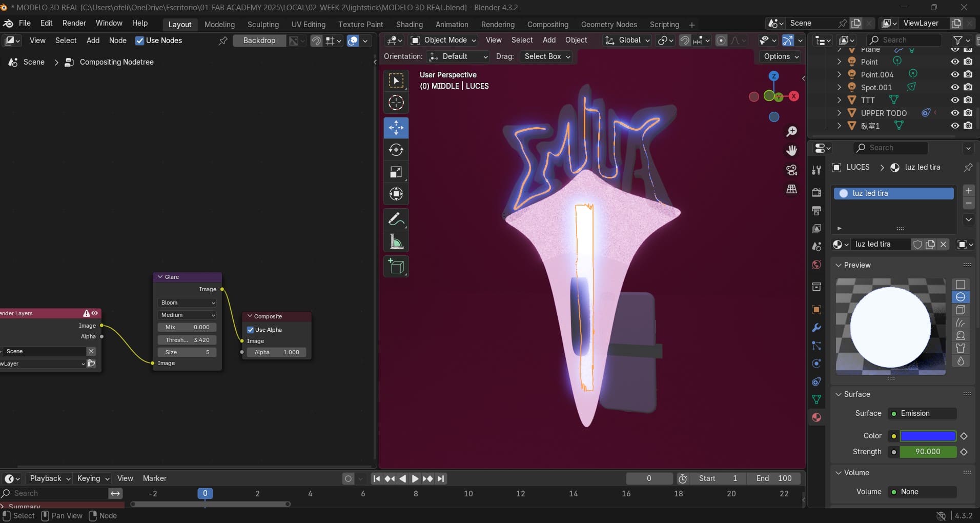Open the View Layer properties tab
The image size is (980, 523).
point(816,228)
